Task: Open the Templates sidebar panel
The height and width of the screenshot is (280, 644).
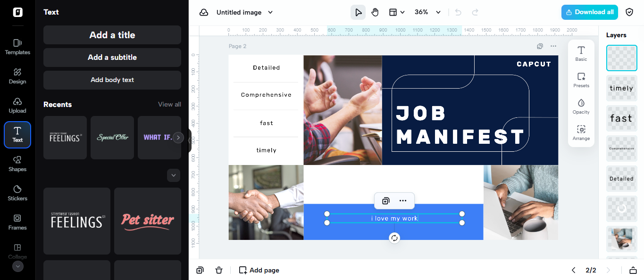Action: pos(17,47)
